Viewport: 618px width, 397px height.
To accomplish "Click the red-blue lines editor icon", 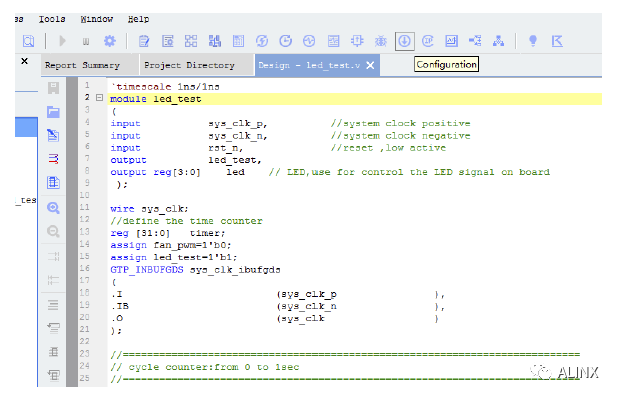I will 53,159.
